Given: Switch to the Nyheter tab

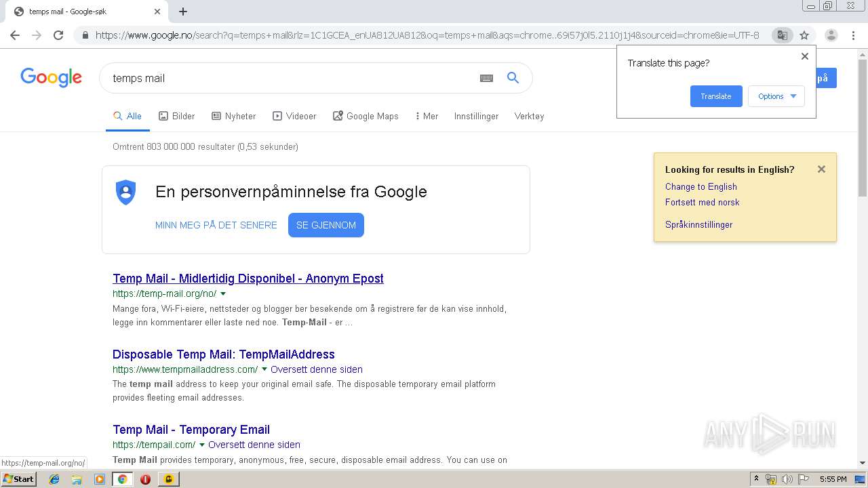Looking at the screenshot, I should pos(233,116).
